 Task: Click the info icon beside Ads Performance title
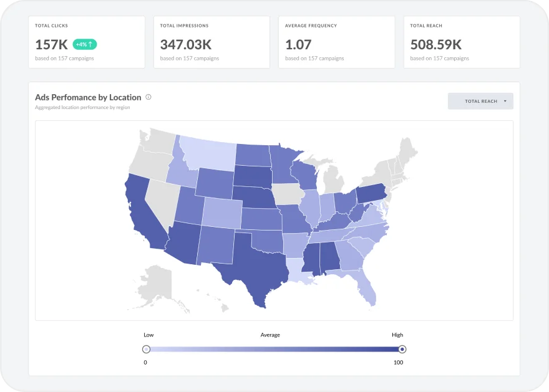point(148,97)
